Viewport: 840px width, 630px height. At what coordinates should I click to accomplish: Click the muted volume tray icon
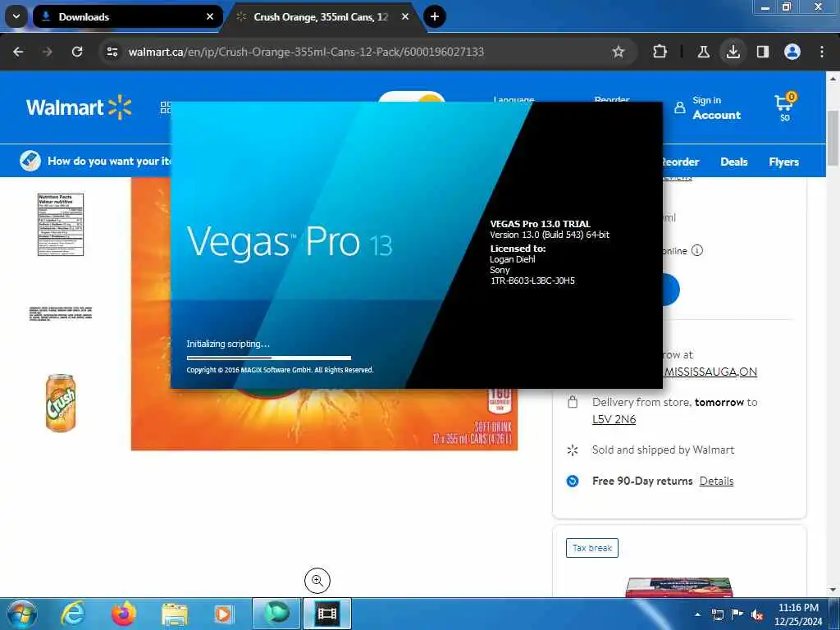pyautogui.click(x=757, y=615)
